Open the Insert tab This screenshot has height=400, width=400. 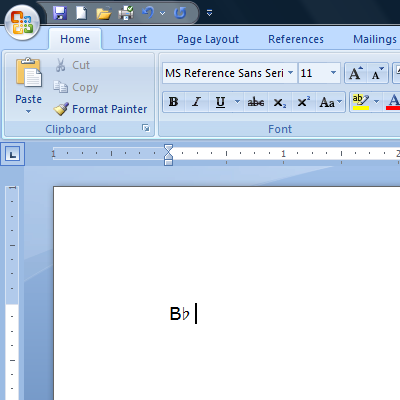132,39
